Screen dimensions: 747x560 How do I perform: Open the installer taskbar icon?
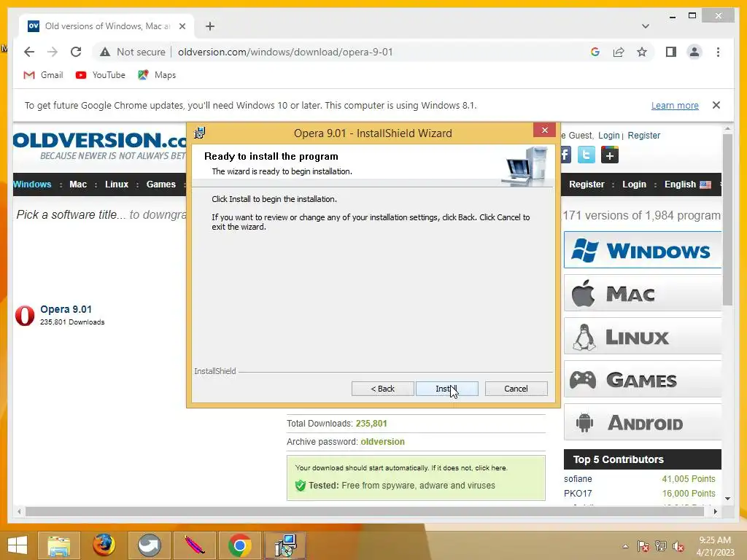[285, 545]
